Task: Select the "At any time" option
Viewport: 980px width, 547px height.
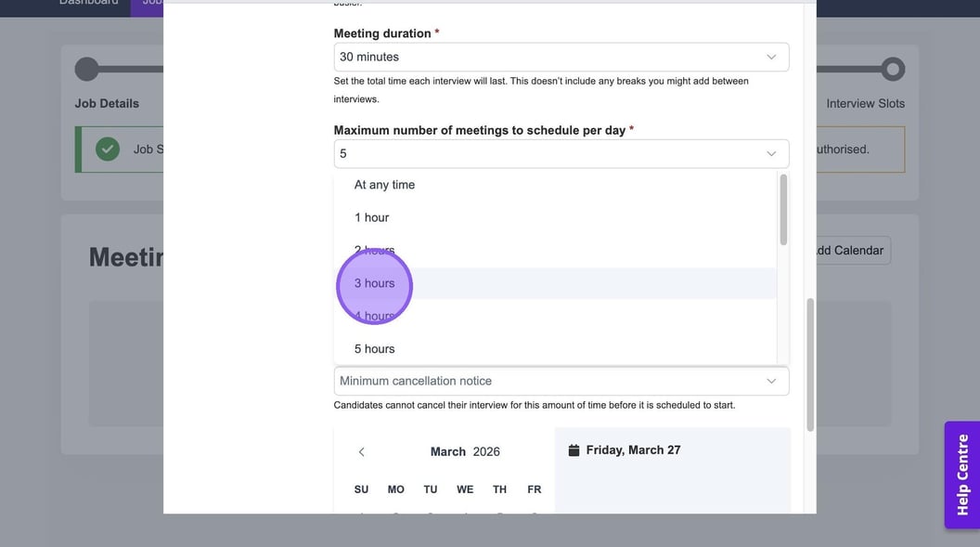Action: (x=384, y=185)
